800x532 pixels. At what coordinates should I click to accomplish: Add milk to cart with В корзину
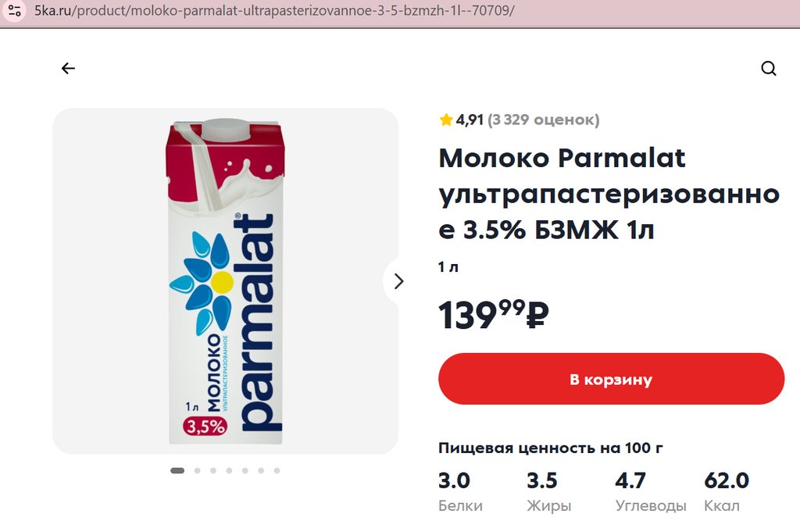coord(611,379)
